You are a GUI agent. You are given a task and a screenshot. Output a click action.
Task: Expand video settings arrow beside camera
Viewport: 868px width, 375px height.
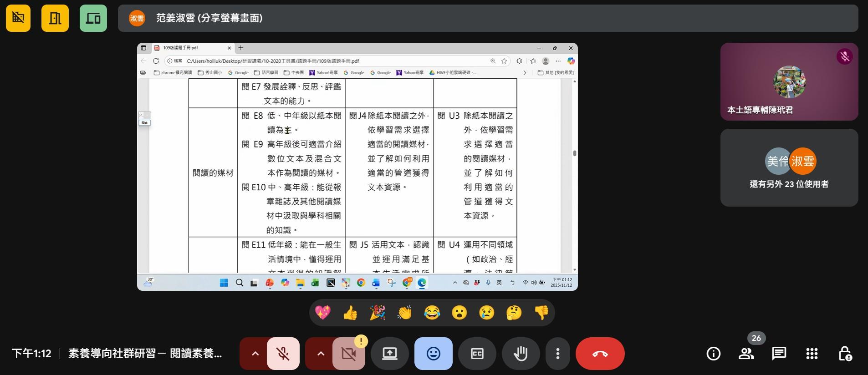point(321,354)
